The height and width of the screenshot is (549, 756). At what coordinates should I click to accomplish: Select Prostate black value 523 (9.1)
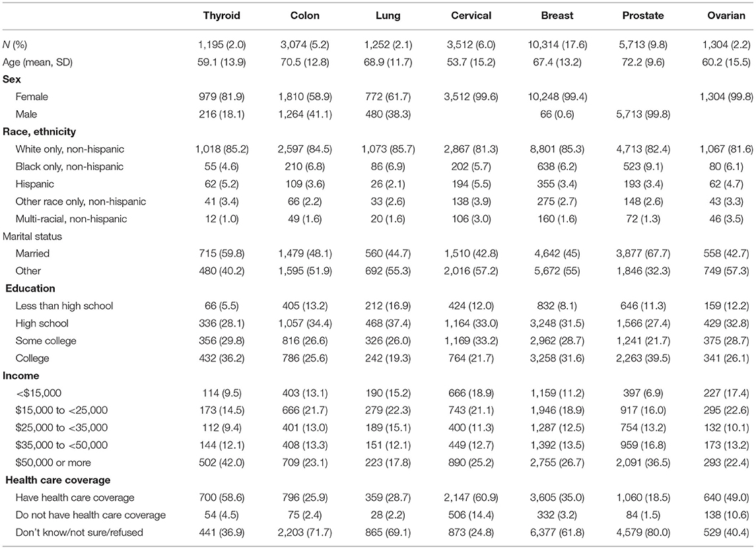pyautogui.click(x=643, y=167)
